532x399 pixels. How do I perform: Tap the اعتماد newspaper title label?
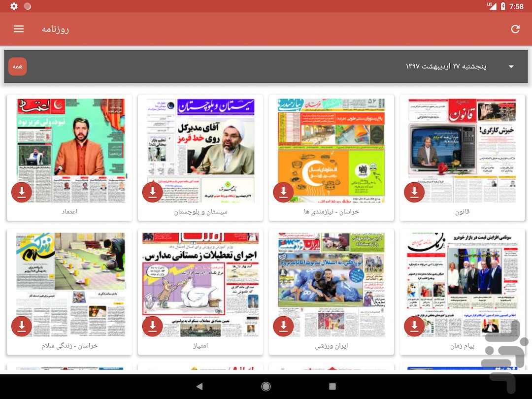point(69,212)
